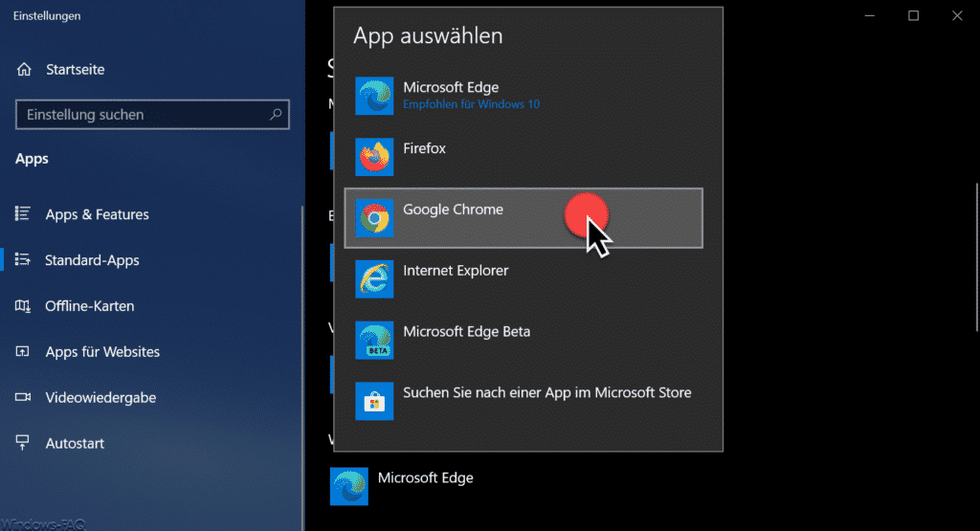Select the Firefox label
980x531 pixels.
pos(424,148)
